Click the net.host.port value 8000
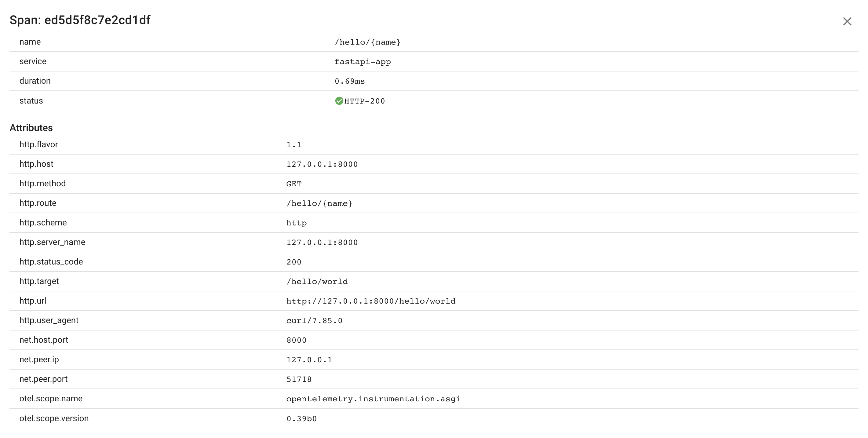The image size is (868, 438). (x=297, y=340)
